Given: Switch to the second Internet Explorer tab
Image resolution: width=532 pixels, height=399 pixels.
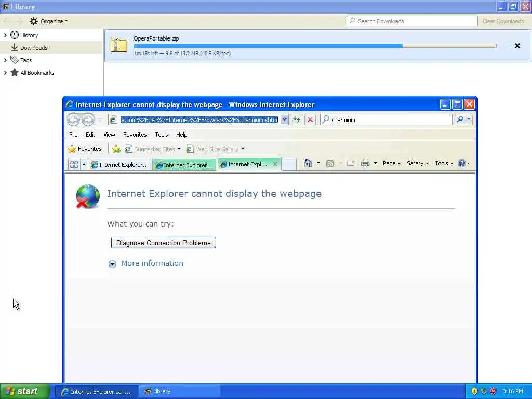Looking at the screenshot, I should tap(184, 165).
